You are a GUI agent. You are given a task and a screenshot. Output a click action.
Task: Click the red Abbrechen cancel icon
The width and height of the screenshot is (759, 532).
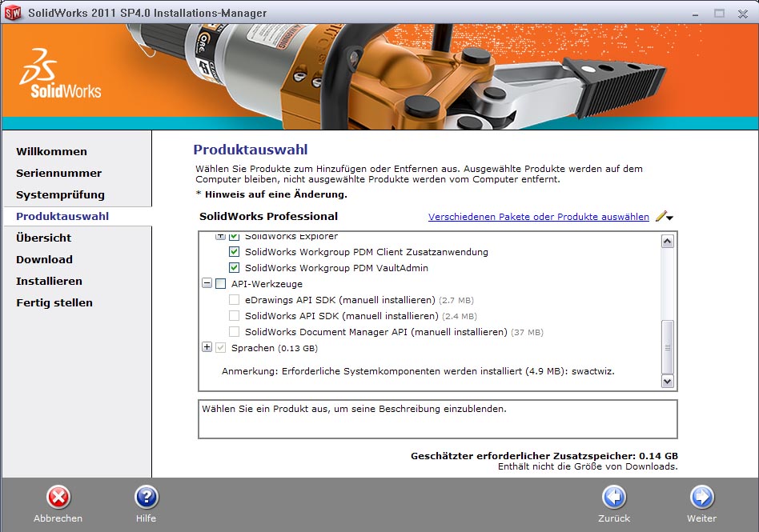(58, 497)
